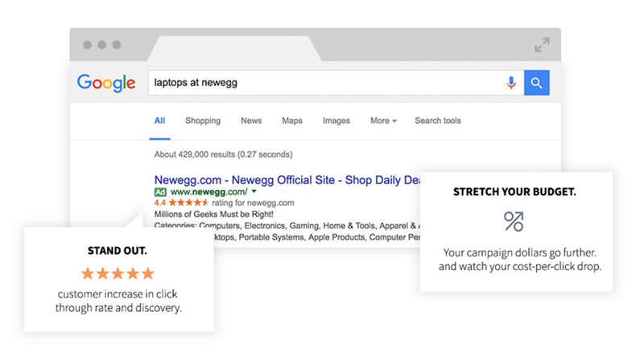
Task: Expand the arrow next to www.newegg.com/
Action: pyautogui.click(x=254, y=191)
